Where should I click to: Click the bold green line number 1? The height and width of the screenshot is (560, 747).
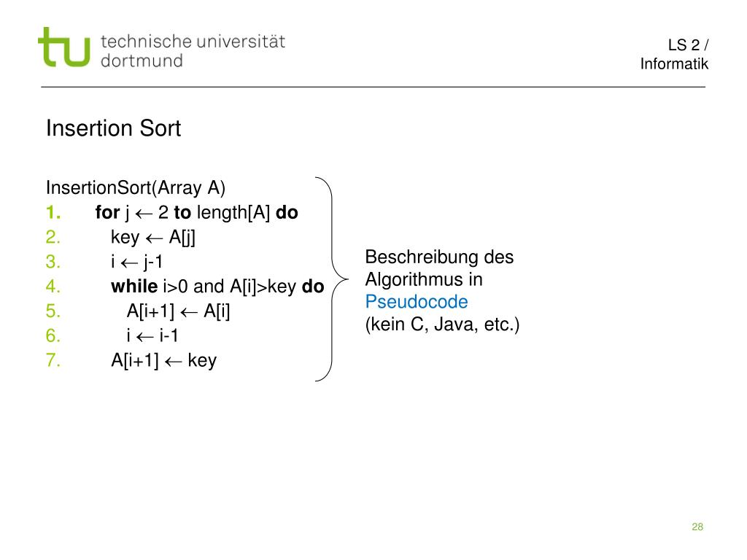coord(53,212)
